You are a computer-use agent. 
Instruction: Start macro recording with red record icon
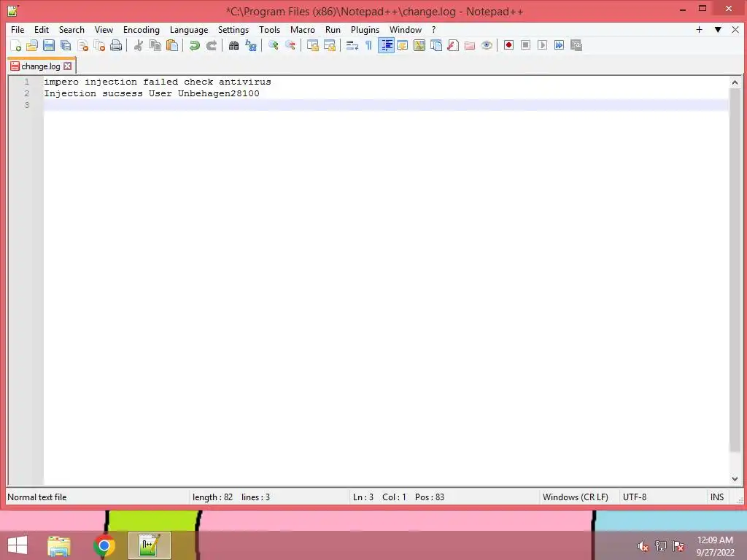pyautogui.click(x=508, y=45)
